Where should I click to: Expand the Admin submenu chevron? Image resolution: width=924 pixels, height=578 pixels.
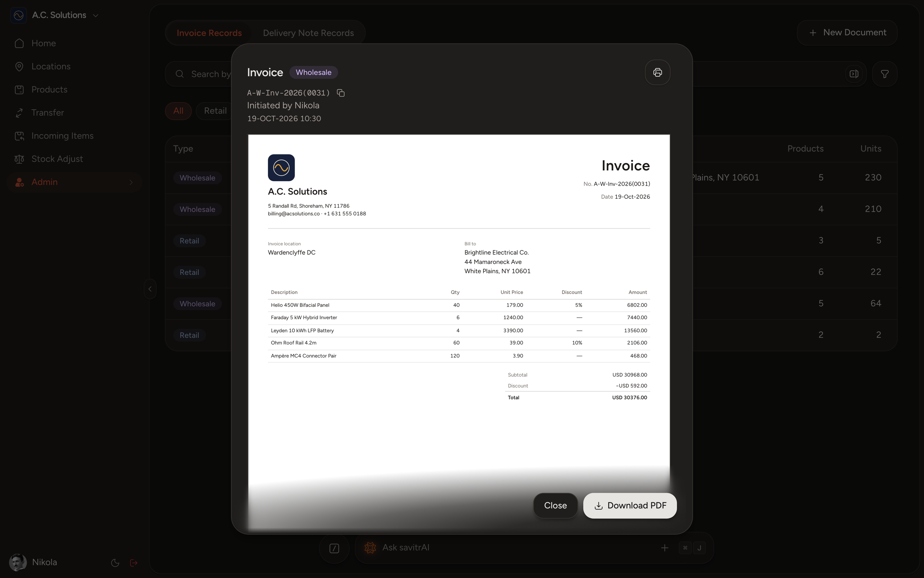click(131, 182)
